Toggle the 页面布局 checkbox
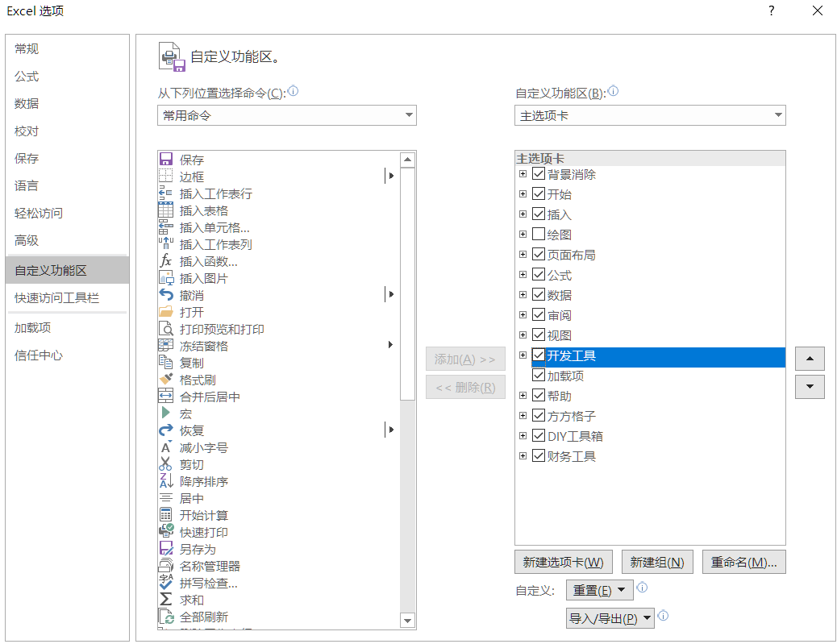 point(539,255)
